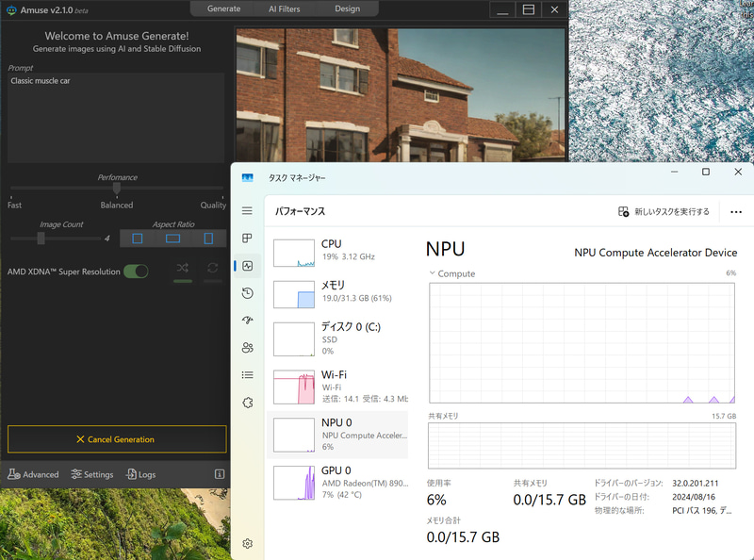Select GPU 0 in the performance list
This screenshot has height=560, width=754.
(338, 482)
